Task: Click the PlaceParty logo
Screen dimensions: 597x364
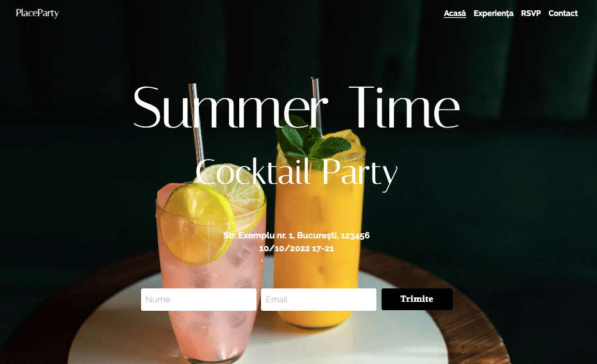Action: [x=37, y=13]
